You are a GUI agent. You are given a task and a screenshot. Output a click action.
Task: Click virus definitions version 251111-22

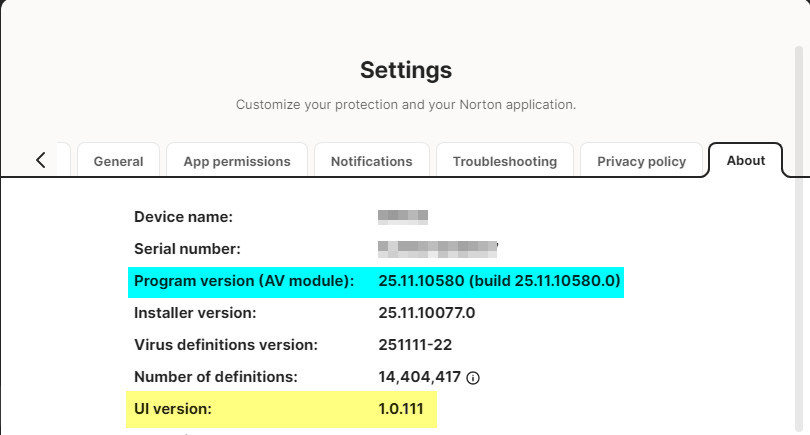415,345
